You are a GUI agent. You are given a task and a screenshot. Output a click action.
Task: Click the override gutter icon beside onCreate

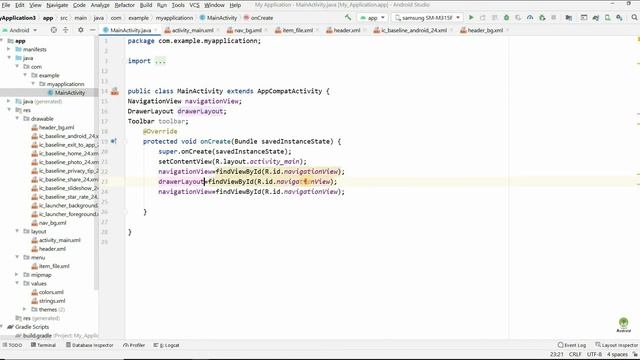114,141
